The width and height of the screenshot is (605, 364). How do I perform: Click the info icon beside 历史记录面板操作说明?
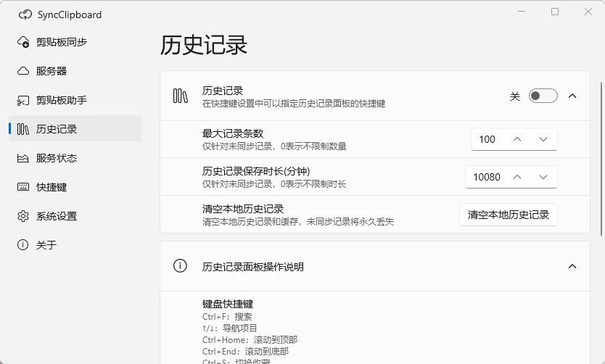(x=180, y=265)
